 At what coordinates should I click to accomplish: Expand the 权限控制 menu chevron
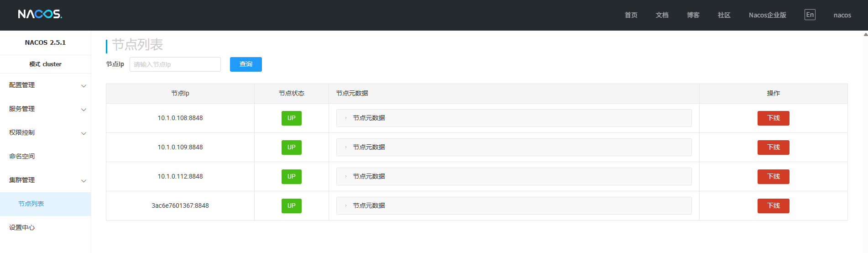tap(84, 133)
